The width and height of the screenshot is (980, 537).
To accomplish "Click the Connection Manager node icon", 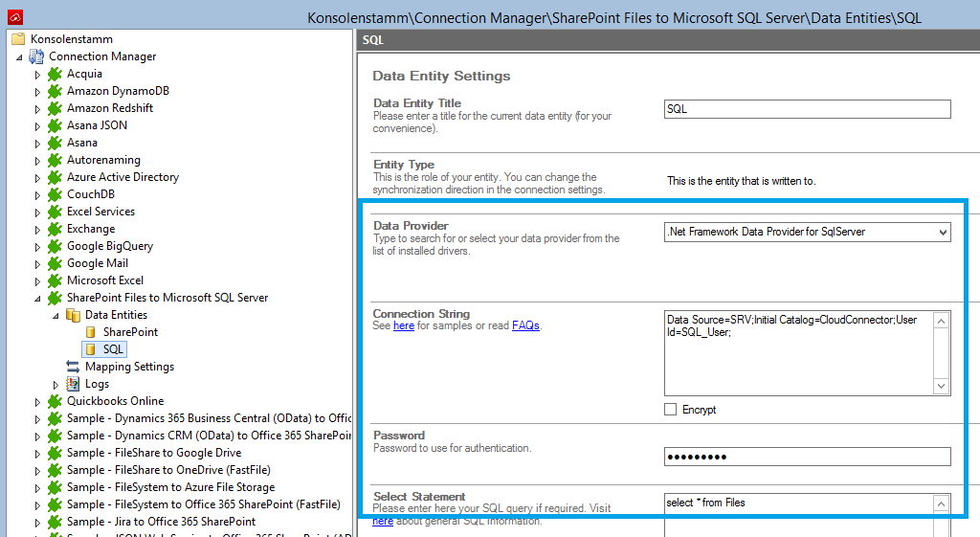I will [36, 56].
